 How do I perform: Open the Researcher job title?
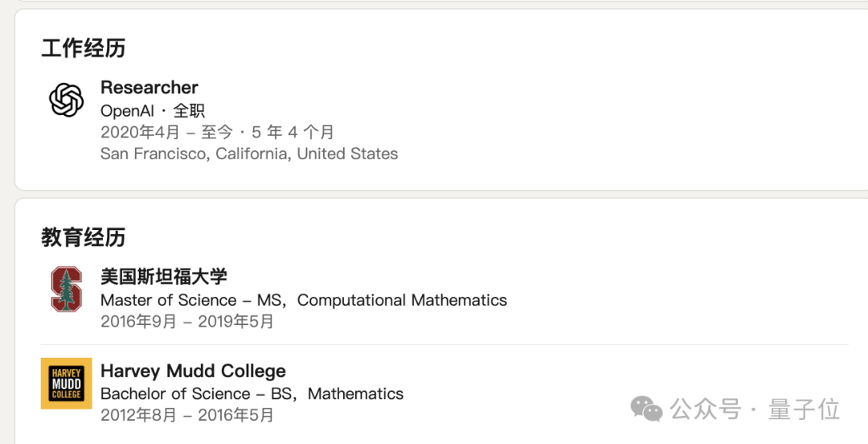(x=149, y=87)
